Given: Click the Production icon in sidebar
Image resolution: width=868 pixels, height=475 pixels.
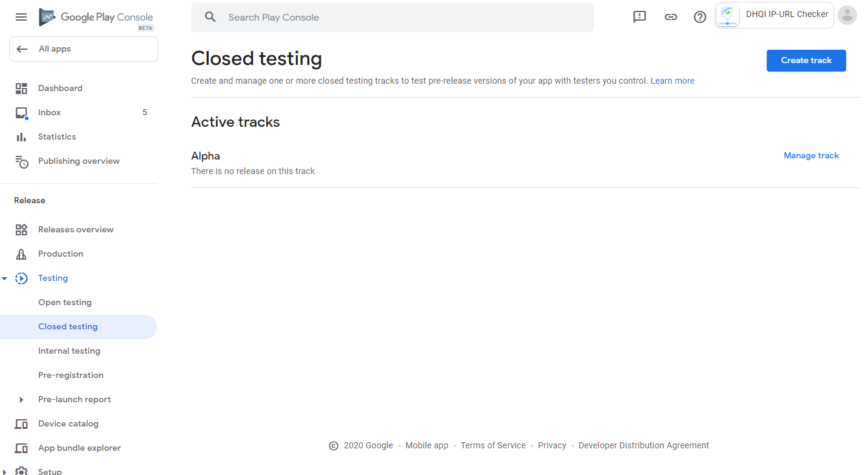Looking at the screenshot, I should pos(21,254).
